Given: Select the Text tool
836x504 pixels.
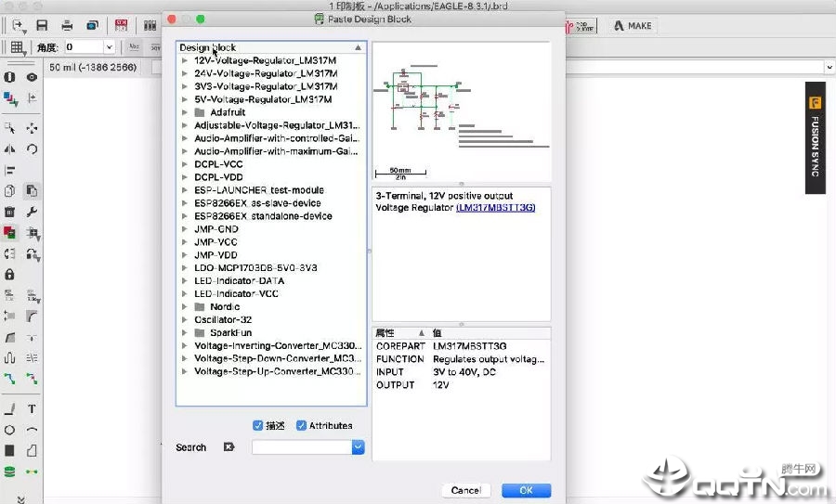Looking at the screenshot, I should [x=32, y=409].
